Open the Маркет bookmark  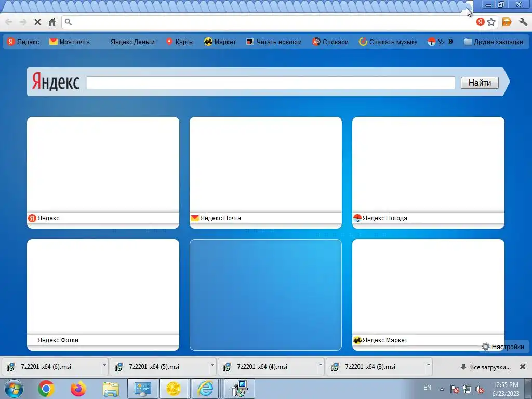(x=220, y=42)
